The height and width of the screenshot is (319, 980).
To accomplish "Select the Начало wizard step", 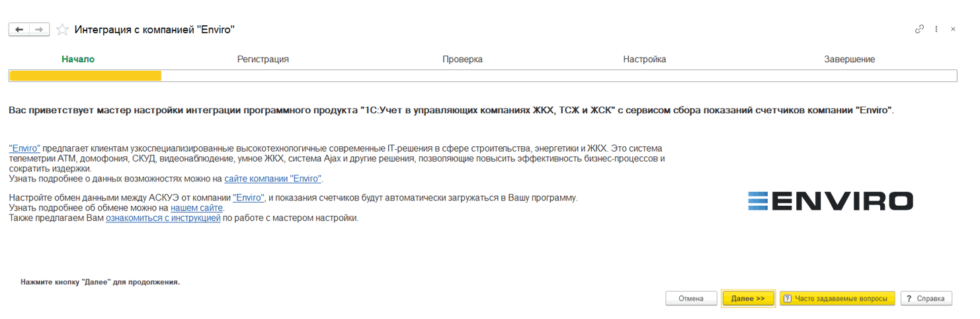I will [x=78, y=59].
